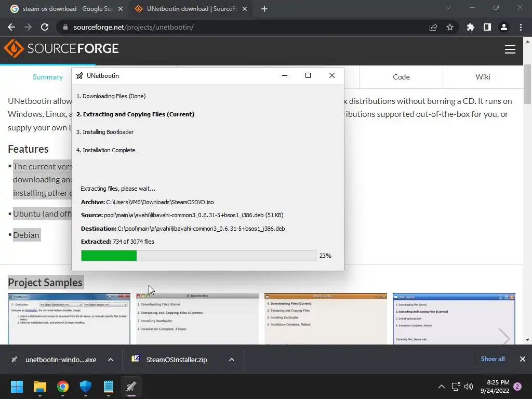Image resolution: width=532 pixels, height=399 pixels.
Task: Close the steam os download tab
Action: [121, 9]
